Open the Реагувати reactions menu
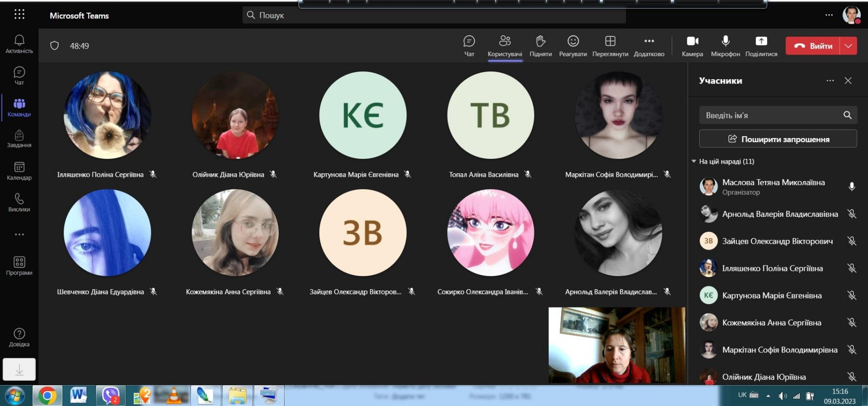868x406 pixels. [x=573, y=45]
